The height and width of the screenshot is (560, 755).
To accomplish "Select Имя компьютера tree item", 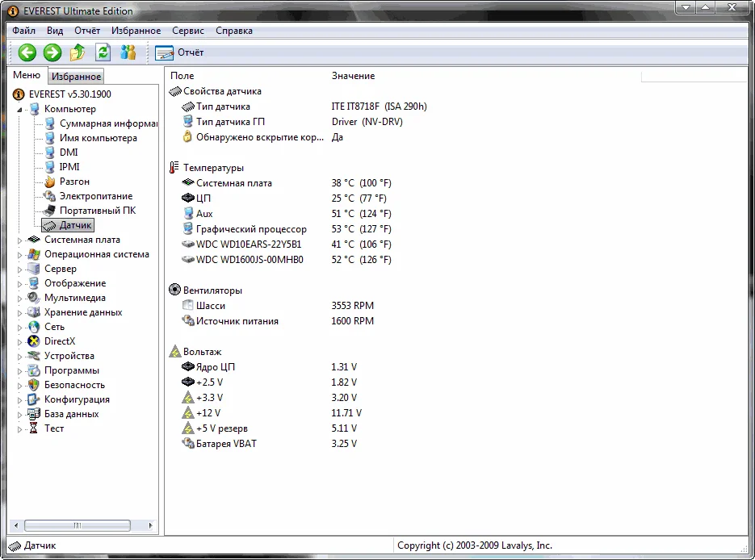I will click(x=99, y=138).
